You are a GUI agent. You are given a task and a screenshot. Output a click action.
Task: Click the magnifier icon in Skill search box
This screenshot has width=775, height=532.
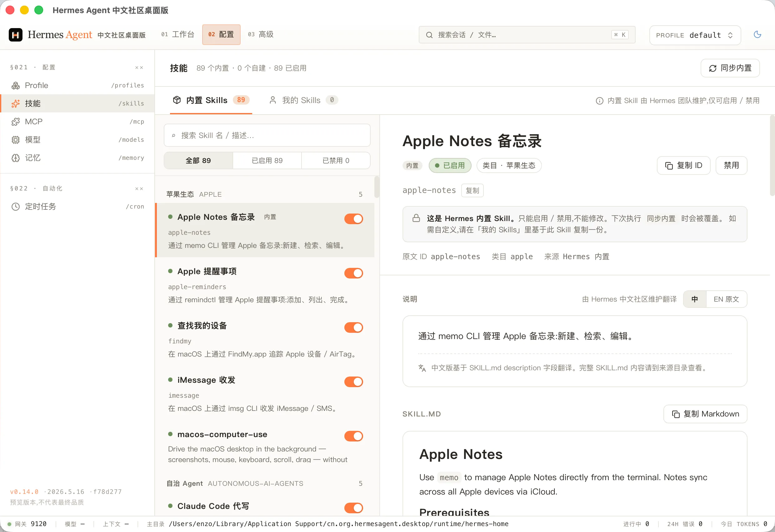(x=173, y=136)
